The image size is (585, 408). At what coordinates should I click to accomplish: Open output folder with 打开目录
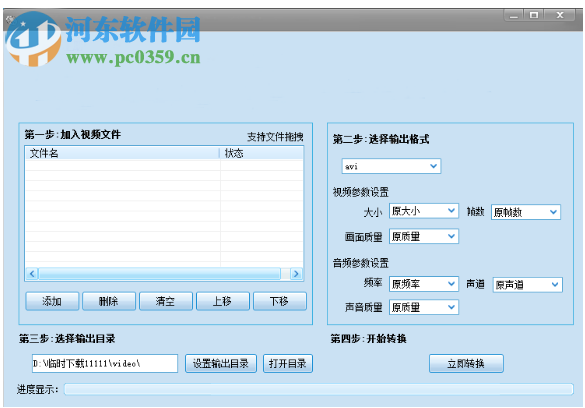click(x=288, y=363)
